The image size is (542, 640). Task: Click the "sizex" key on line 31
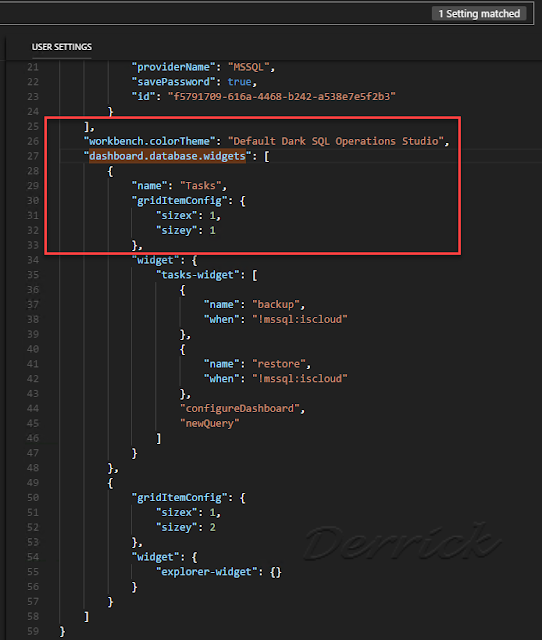pos(176,216)
